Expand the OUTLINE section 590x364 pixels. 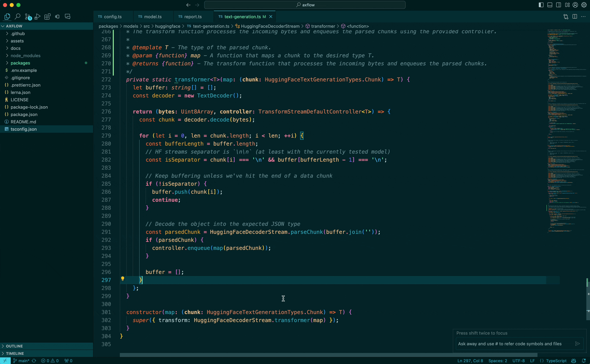14,346
